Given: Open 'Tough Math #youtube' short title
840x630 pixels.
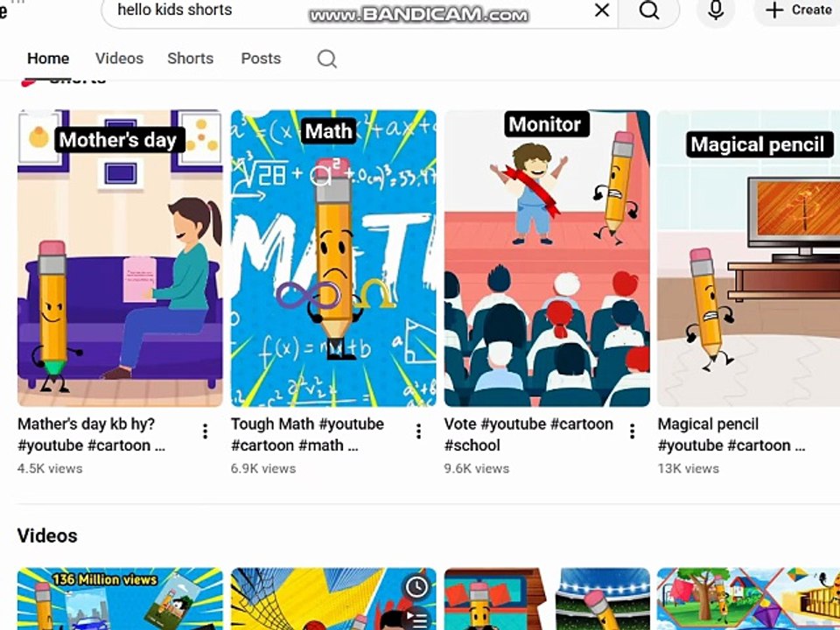Looking at the screenshot, I should (x=307, y=435).
